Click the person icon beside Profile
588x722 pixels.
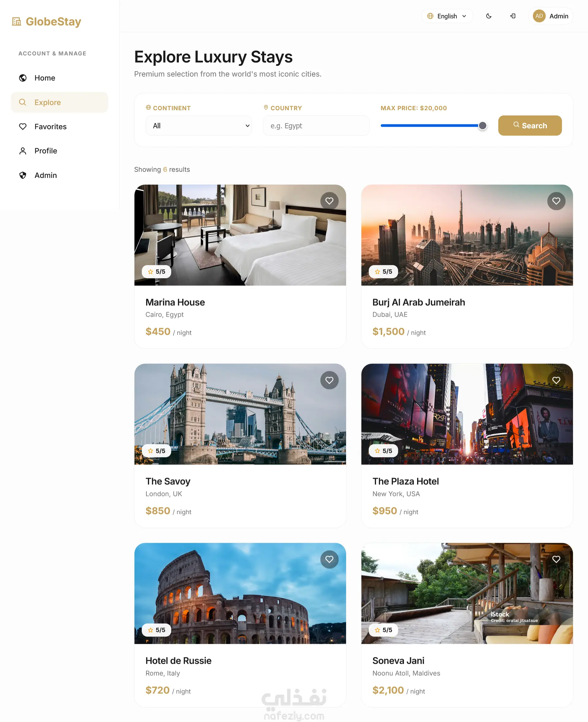pos(23,151)
